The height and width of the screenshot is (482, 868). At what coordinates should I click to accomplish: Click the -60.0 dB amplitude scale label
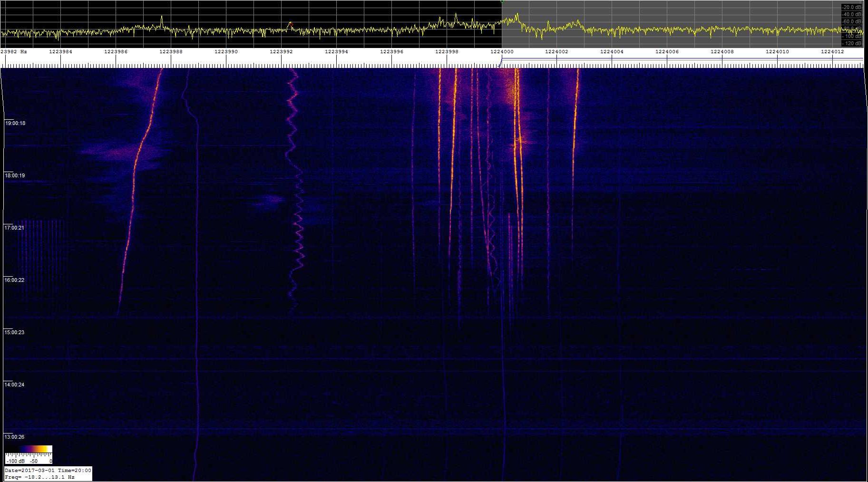tap(851, 22)
